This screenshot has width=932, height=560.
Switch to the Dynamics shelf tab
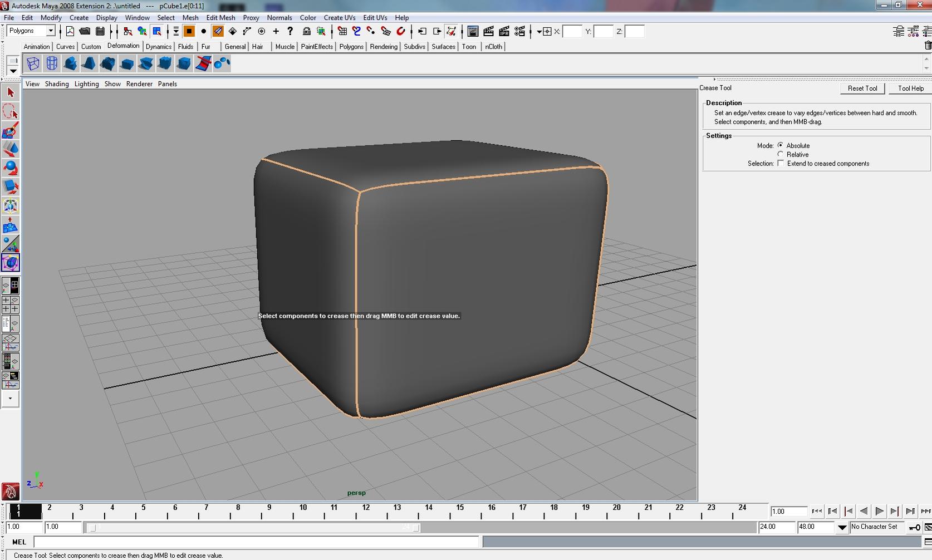click(158, 47)
